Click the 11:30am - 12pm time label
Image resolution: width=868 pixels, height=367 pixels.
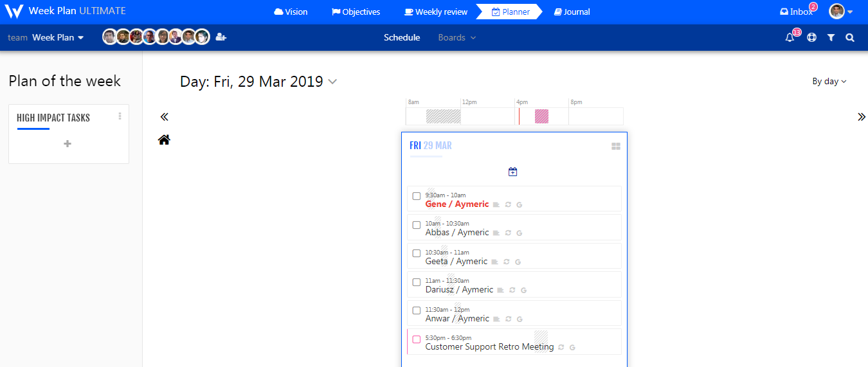(x=448, y=309)
